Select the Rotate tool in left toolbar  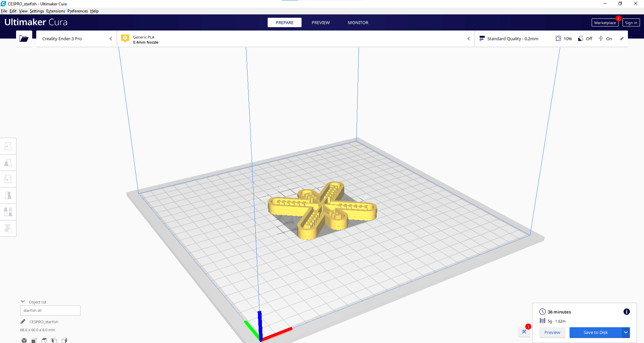(x=8, y=179)
